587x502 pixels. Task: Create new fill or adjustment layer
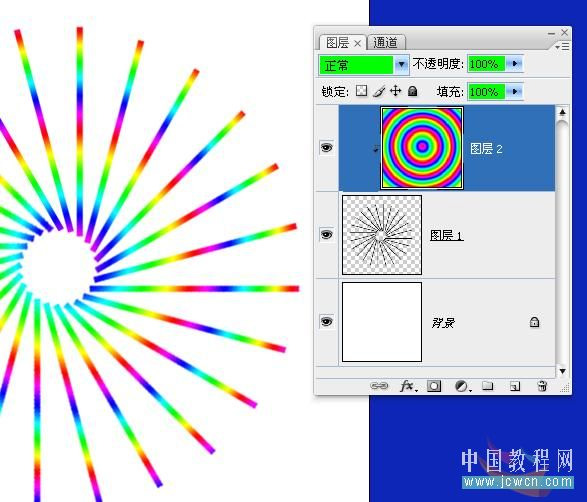point(463,386)
